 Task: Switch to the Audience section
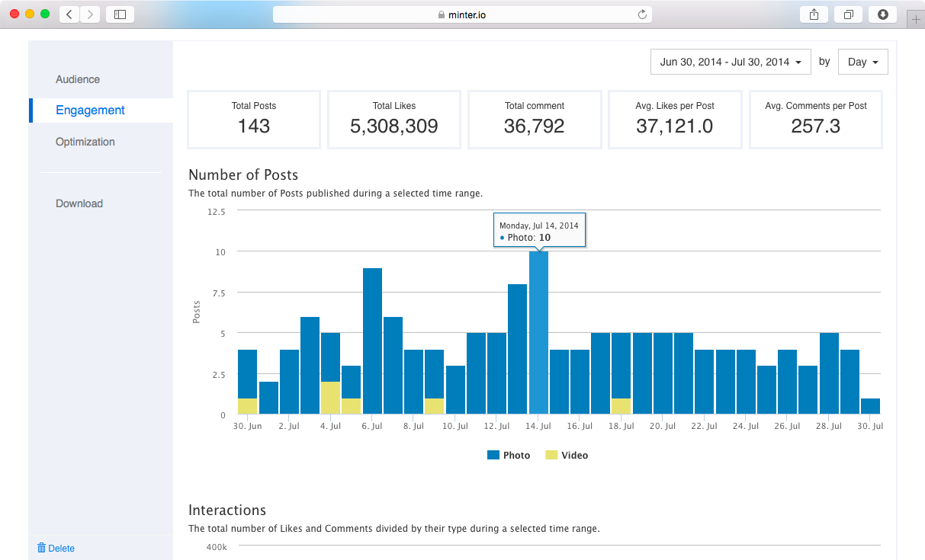[x=77, y=79]
